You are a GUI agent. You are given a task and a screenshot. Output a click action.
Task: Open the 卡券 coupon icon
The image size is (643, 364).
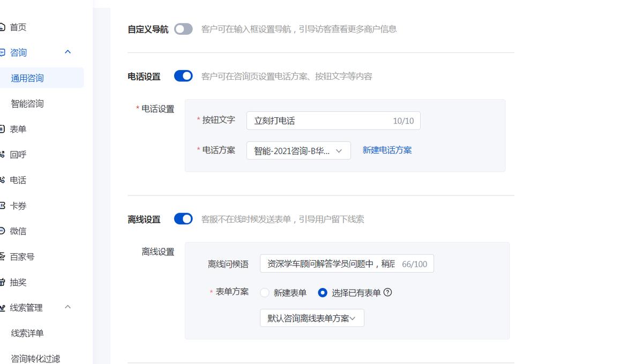pos(3,205)
